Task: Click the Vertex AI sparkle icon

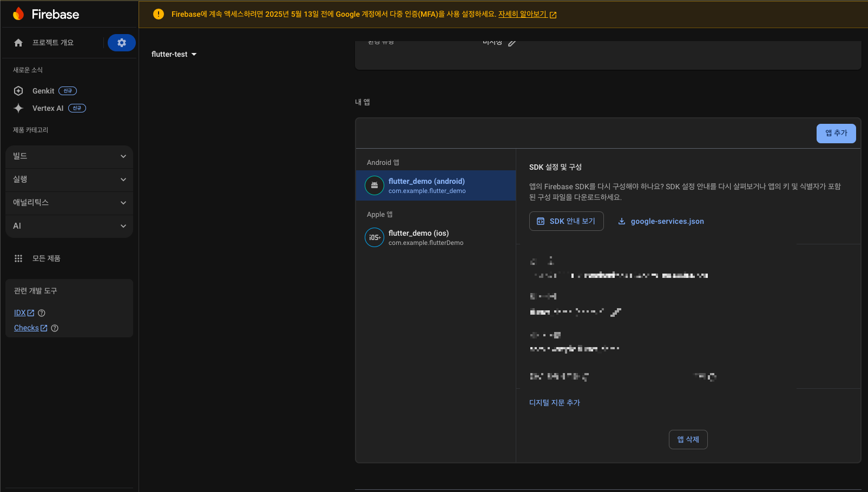Action: pyautogui.click(x=18, y=108)
